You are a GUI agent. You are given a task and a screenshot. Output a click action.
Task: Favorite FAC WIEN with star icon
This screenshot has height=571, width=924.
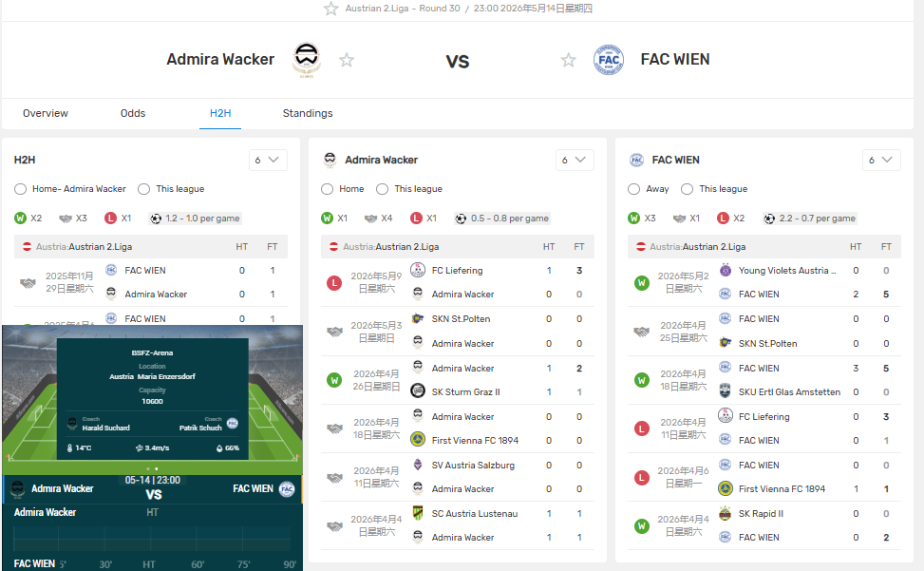click(568, 60)
